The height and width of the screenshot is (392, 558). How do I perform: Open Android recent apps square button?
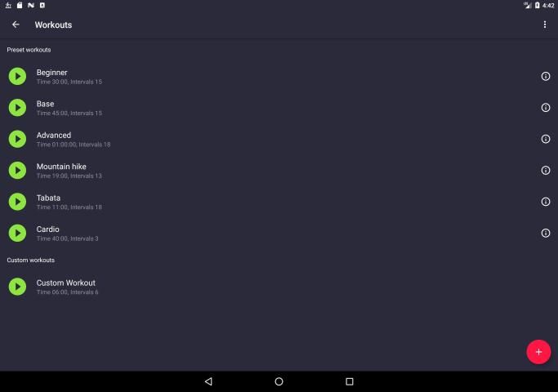tap(350, 381)
